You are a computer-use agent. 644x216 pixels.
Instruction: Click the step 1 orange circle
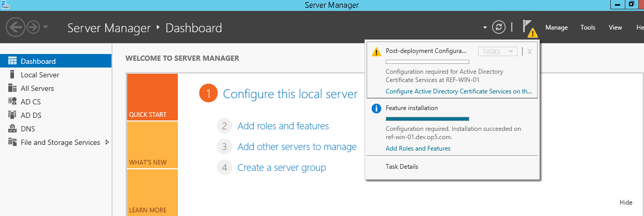click(x=208, y=94)
